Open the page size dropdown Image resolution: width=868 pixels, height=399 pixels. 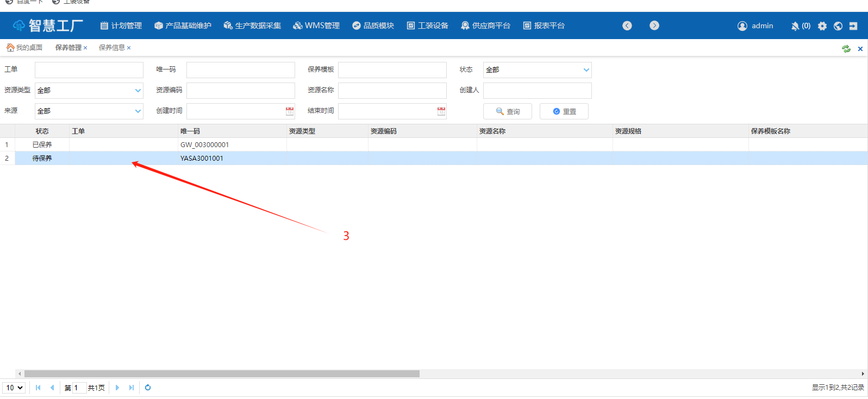(x=15, y=388)
